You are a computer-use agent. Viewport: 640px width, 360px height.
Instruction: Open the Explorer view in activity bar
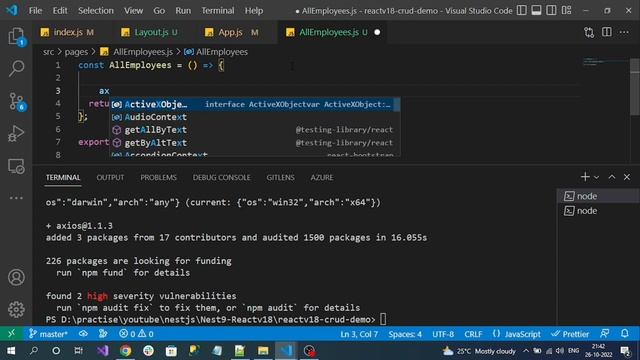(16, 36)
